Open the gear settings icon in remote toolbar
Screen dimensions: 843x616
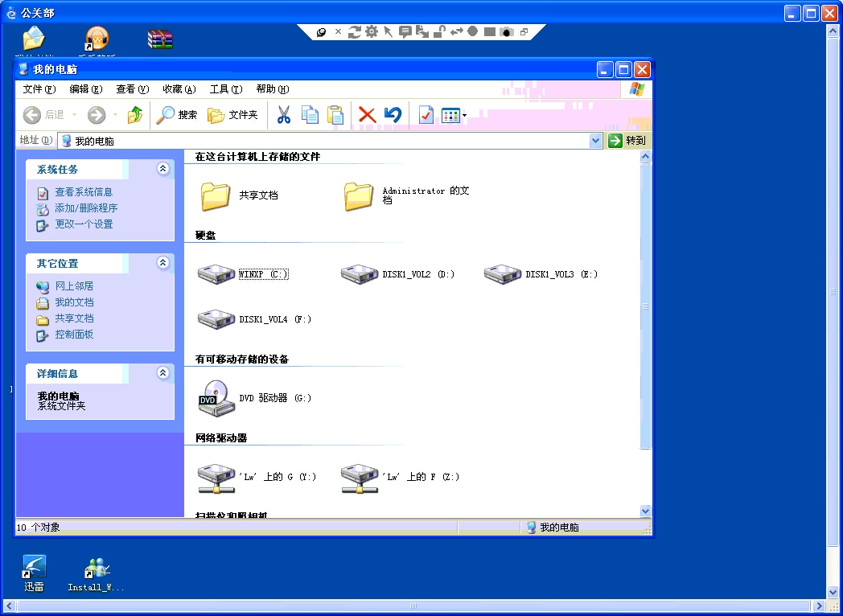tap(372, 31)
